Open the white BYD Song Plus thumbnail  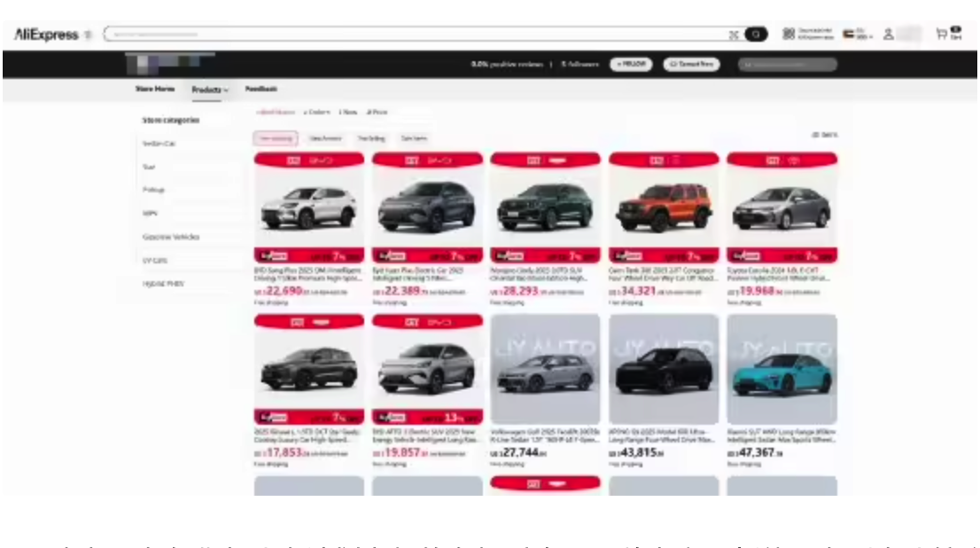point(308,207)
